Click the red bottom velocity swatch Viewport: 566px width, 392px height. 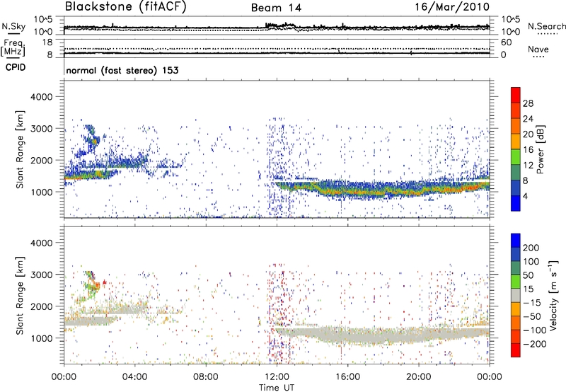(x=516, y=350)
